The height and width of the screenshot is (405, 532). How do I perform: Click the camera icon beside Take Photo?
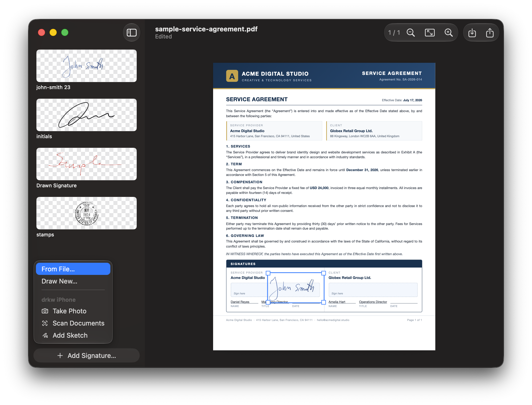click(45, 311)
